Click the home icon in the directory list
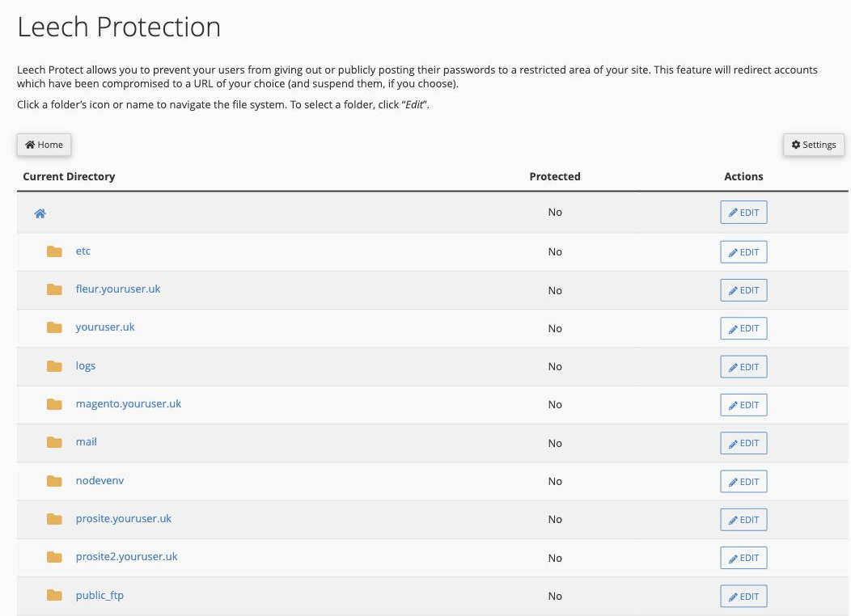851x616 pixels. [x=40, y=213]
